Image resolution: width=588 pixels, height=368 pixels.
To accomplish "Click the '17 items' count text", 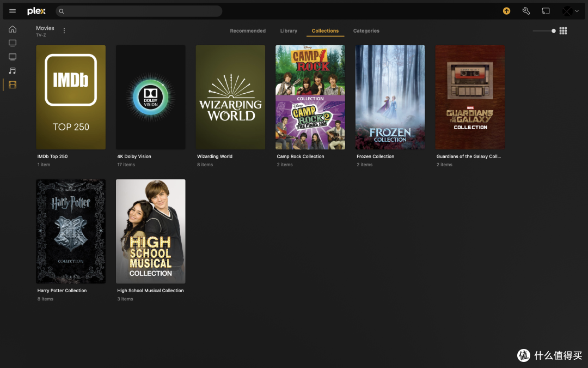I will pyautogui.click(x=126, y=165).
